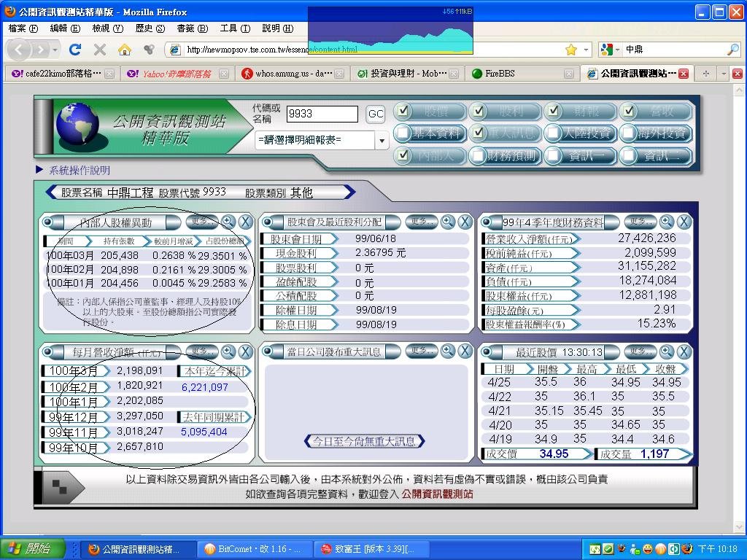Screen dimensions: 747x560
Task: Close the 內部人股權異動 panel with X
Action: click(245, 222)
